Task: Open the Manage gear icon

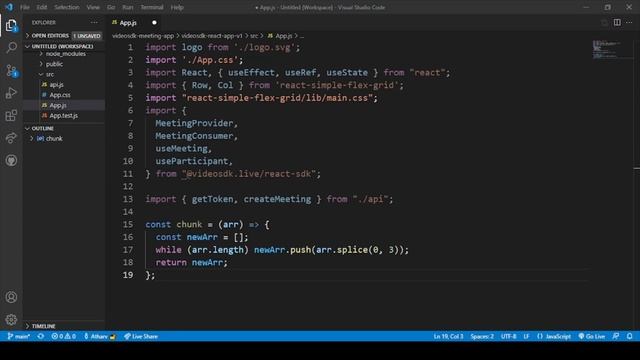Action: tap(11, 319)
